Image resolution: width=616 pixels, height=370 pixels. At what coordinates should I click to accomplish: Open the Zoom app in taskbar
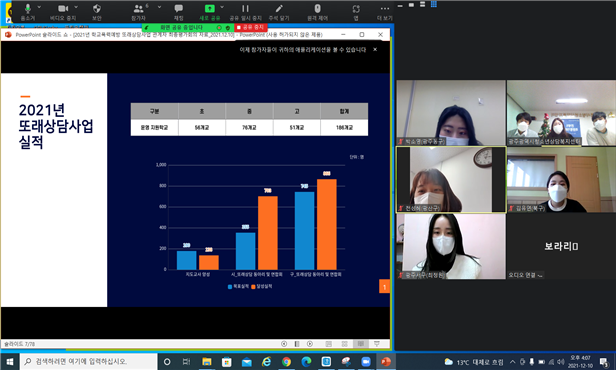coord(366,361)
